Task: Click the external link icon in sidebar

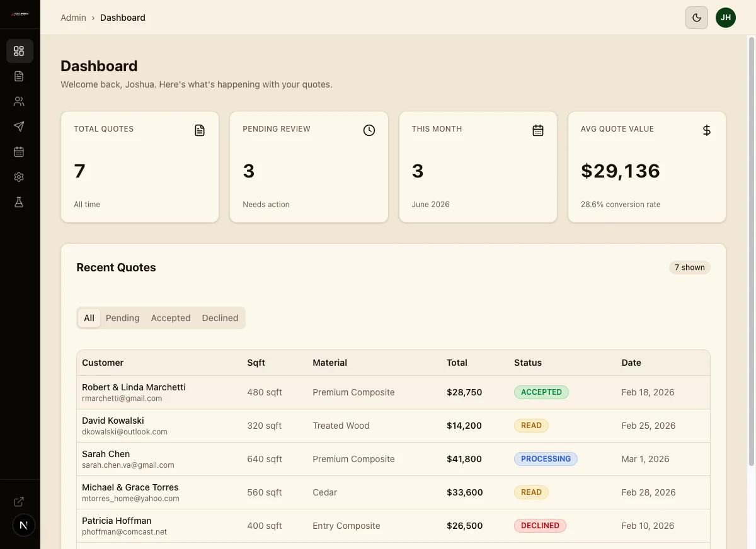Action: [x=19, y=502]
